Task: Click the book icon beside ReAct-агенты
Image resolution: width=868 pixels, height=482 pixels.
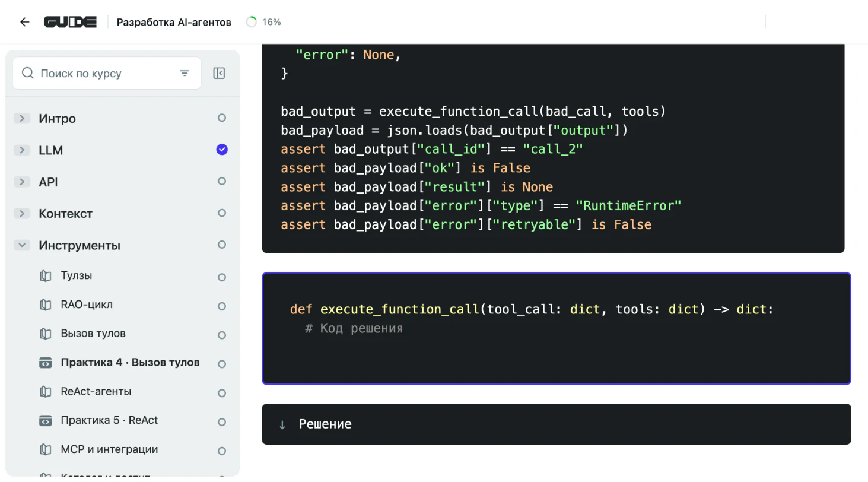Action: [x=46, y=392]
